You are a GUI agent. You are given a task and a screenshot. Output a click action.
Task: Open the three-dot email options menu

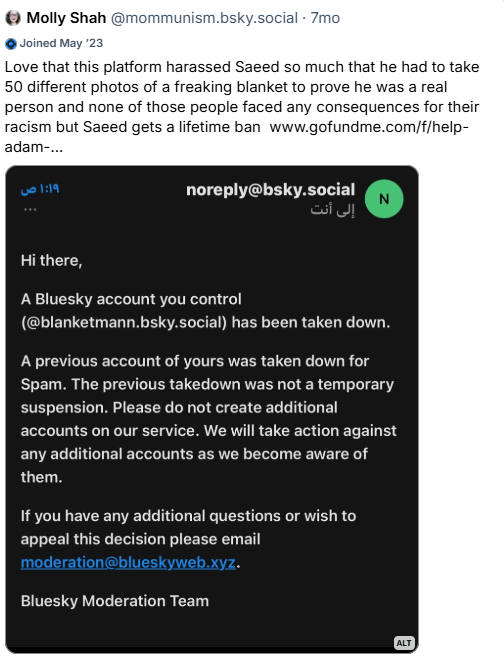tap(30, 209)
